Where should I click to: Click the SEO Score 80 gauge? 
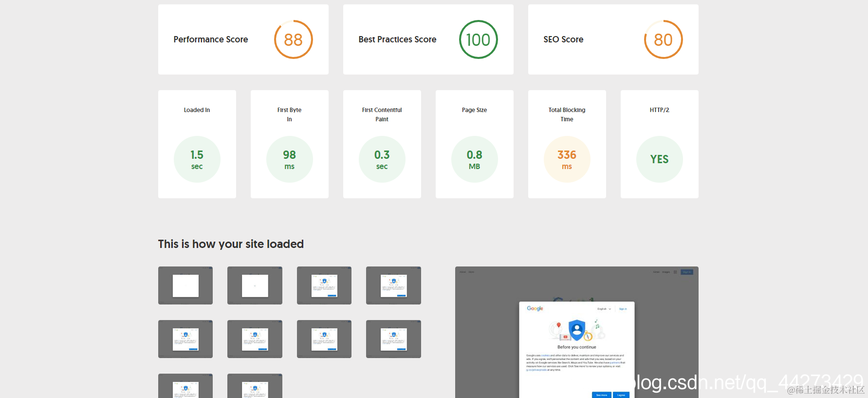pyautogui.click(x=663, y=39)
